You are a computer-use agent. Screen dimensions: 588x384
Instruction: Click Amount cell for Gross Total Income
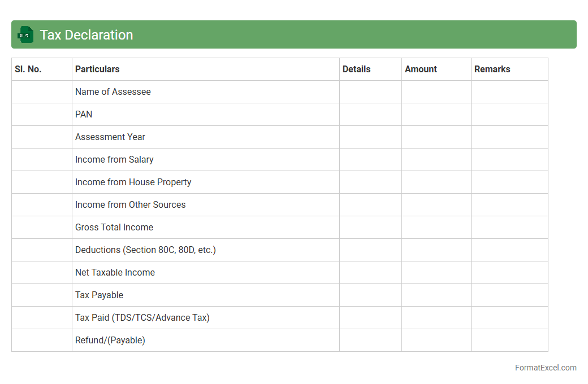(x=436, y=228)
